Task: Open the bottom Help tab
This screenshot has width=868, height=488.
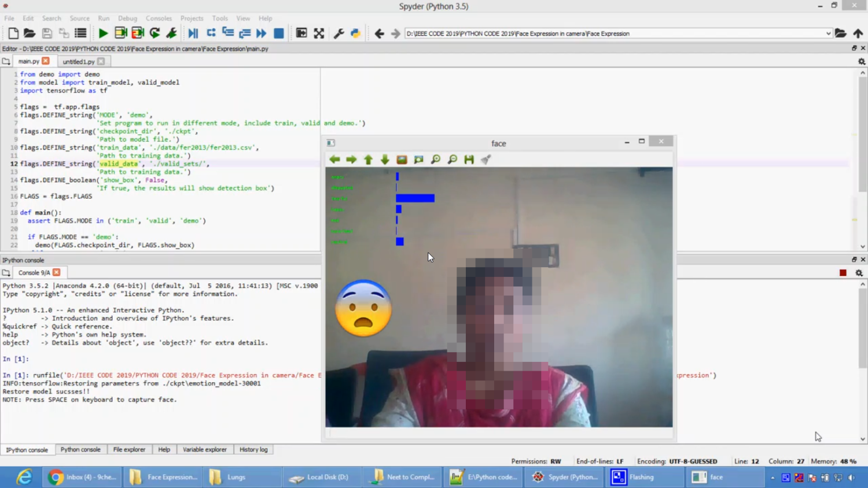Action: pyautogui.click(x=164, y=449)
